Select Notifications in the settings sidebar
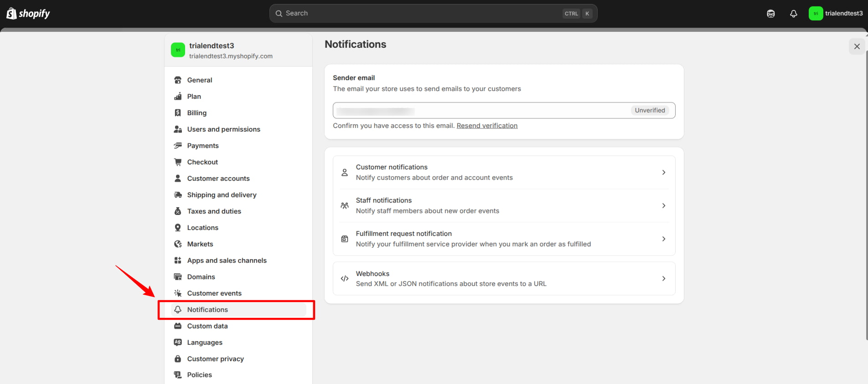This screenshot has width=868, height=384. tap(207, 310)
